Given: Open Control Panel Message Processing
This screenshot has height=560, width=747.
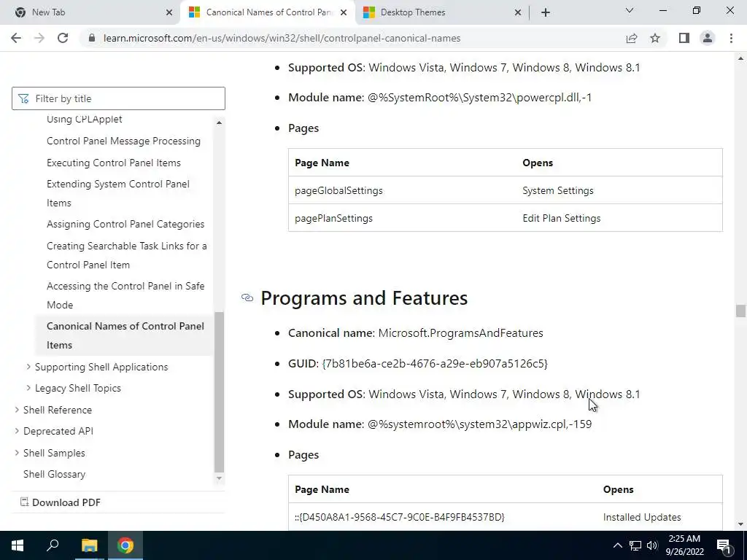Looking at the screenshot, I should tap(123, 141).
